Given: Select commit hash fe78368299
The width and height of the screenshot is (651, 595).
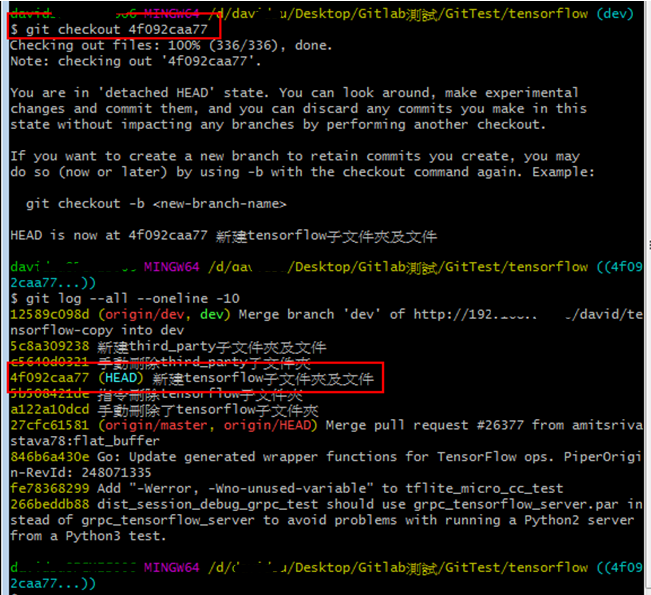Looking at the screenshot, I should [x=49, y=489].
